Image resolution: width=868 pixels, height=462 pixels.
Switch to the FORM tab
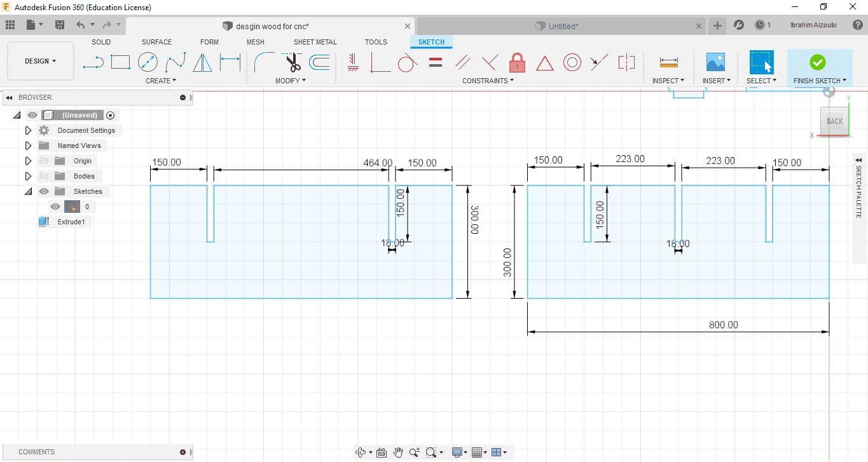[x=209, y=42]
